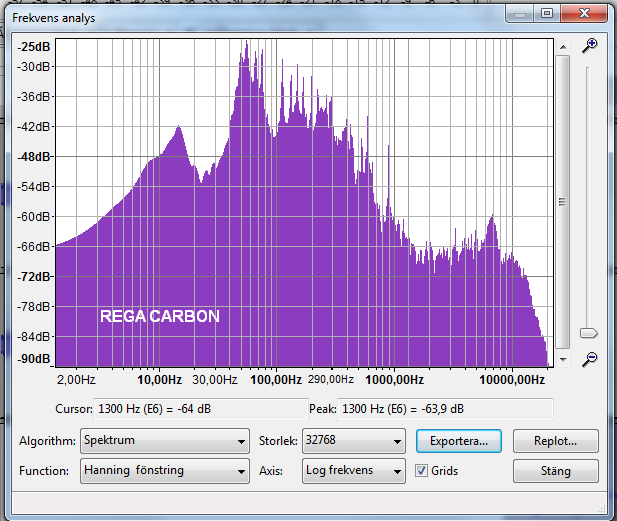Click the 290,00Hz axis label

(x=331, y=379)
